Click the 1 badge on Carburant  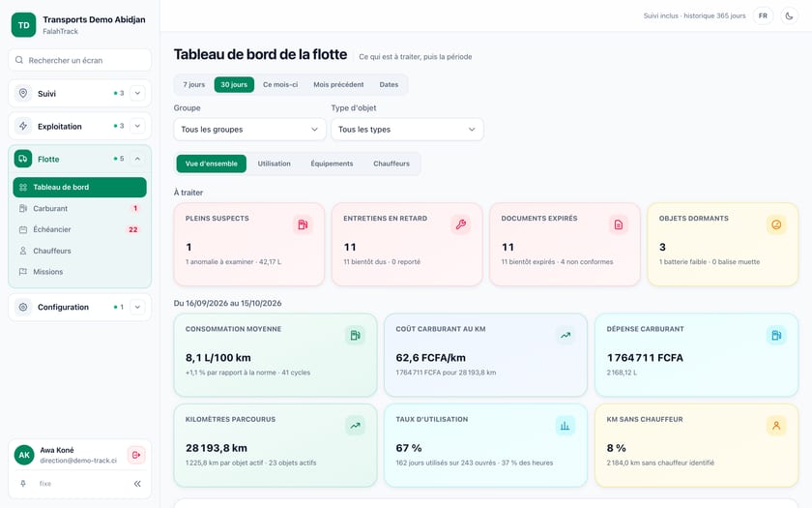tap(135, 208)
